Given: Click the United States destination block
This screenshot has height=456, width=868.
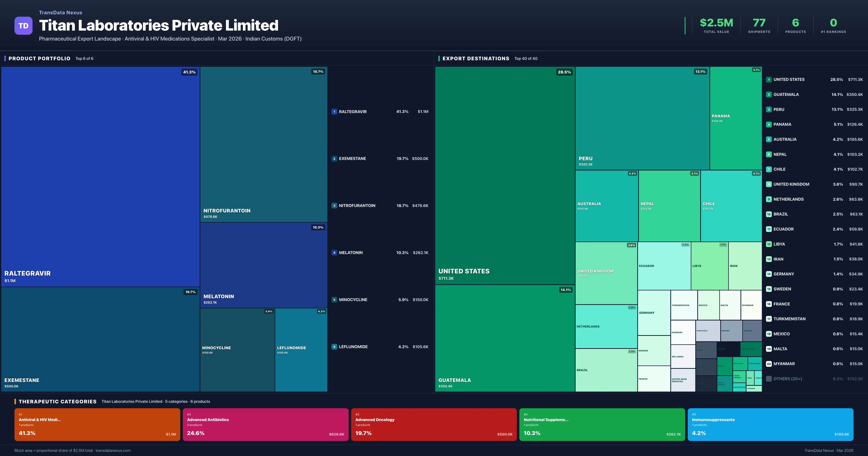Looking at the screenshot, I should (504, 175).
